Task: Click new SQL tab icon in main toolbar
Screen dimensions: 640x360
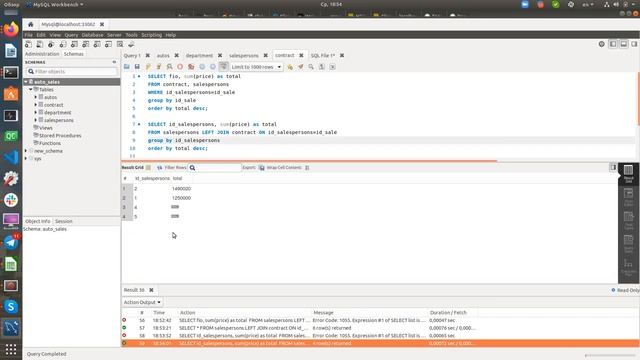Action: 28,44
